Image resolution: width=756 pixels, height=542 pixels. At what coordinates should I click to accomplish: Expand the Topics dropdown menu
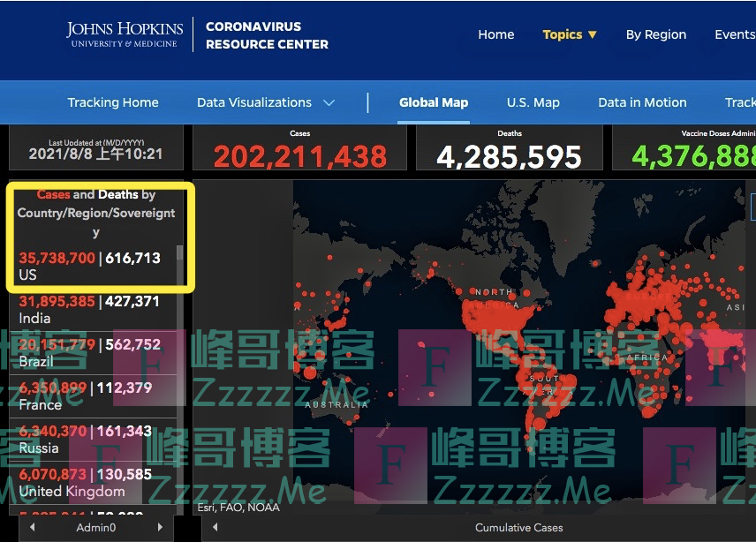pyautogui.click(x=570, y=34)
